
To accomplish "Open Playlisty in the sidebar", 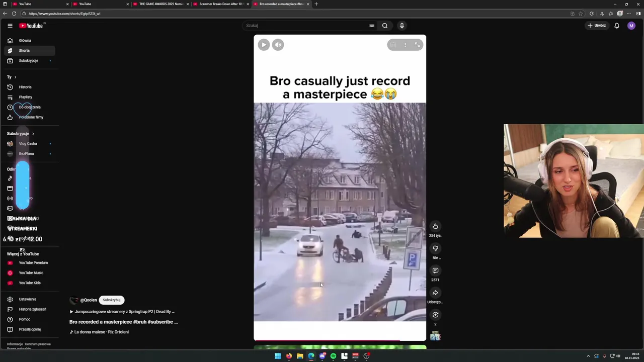I will (30, 97).
